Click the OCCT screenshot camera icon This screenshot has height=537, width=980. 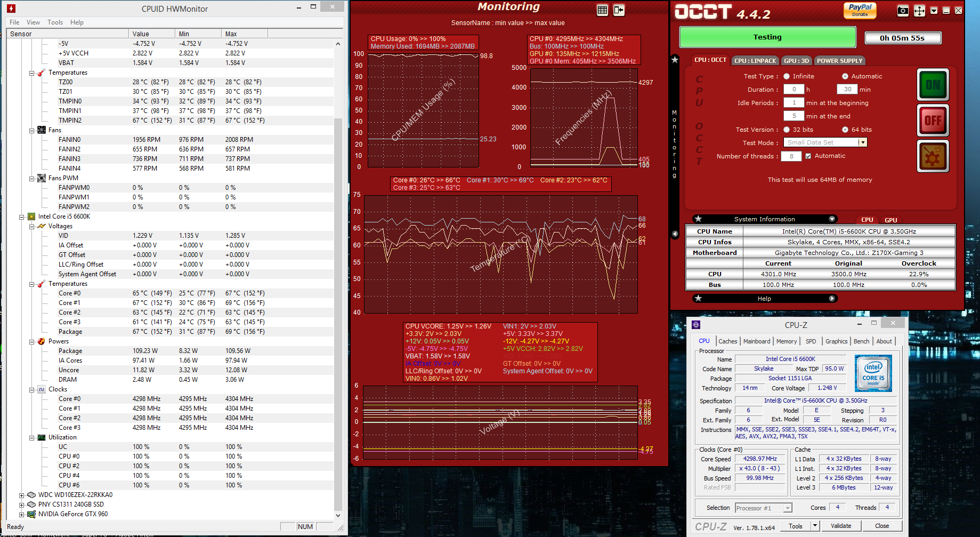(903, 11)
